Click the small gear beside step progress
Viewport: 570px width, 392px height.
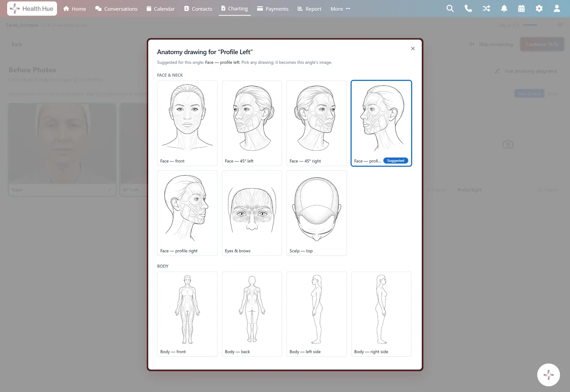[x=560, y=25]
